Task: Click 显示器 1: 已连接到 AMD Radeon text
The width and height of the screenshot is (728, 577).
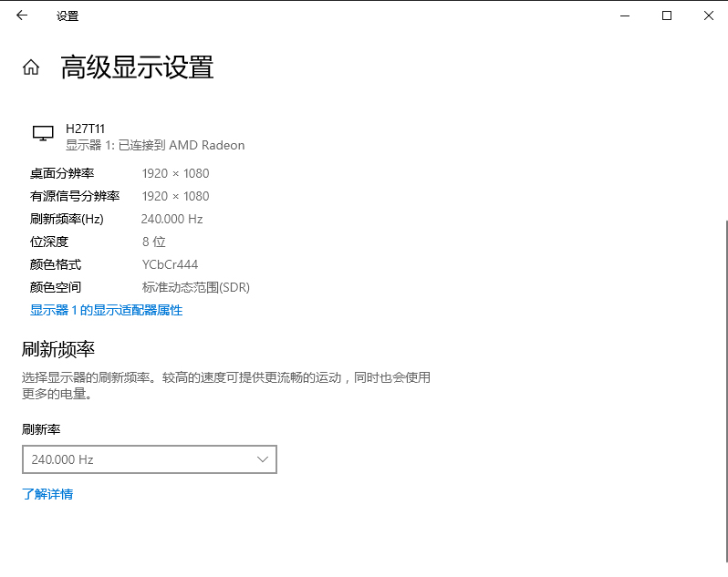Action: pos(155,145)
